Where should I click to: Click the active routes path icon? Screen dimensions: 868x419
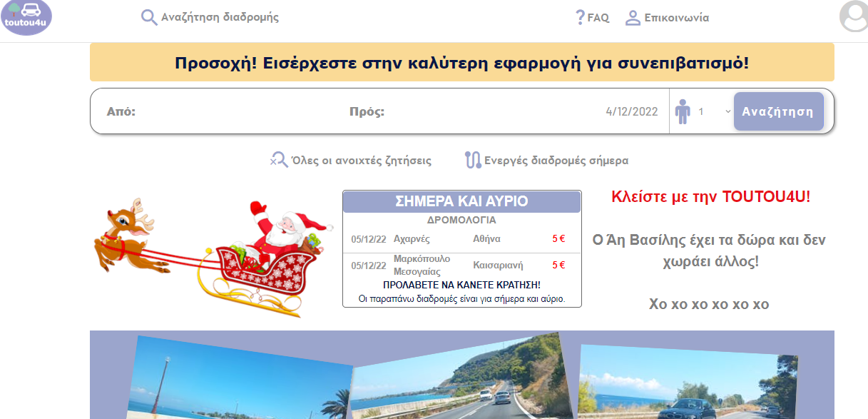point(473,160)
